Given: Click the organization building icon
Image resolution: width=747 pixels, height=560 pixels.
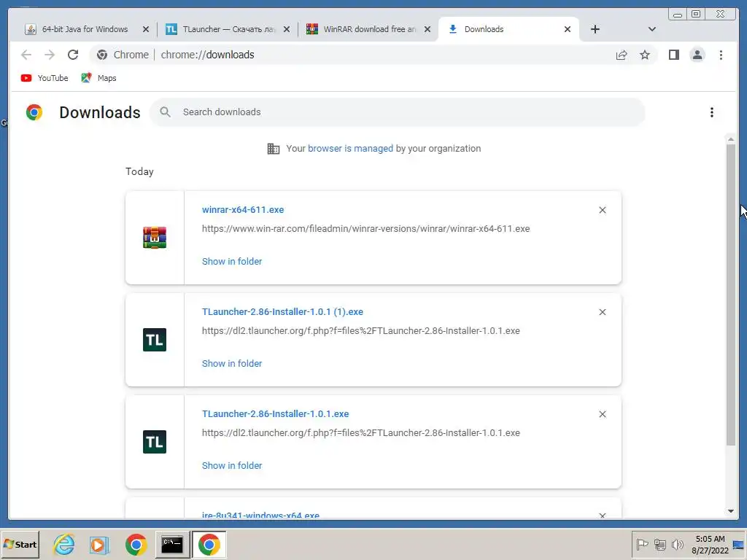Looking at the screenshot, I should (x=274, y=149).
